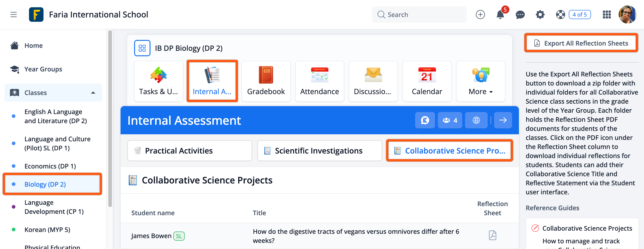Click the plus add-new icon
The height and width of the screenshot is (249, 644).
480,15
